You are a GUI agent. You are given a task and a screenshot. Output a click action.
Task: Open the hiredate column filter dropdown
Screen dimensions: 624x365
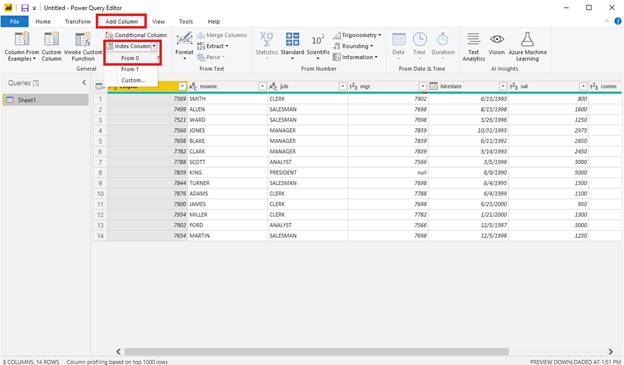pos(503,86)
